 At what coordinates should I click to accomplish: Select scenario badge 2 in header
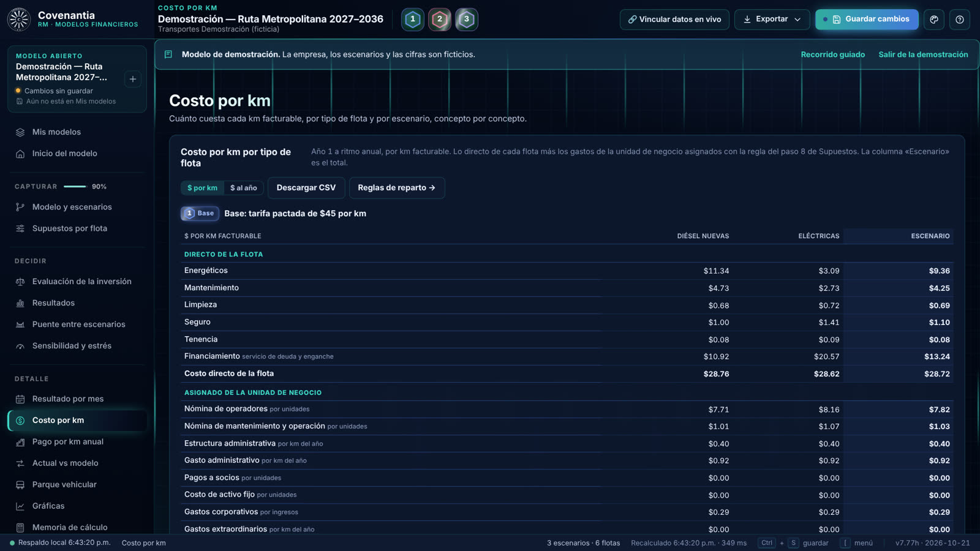[439, 20]
